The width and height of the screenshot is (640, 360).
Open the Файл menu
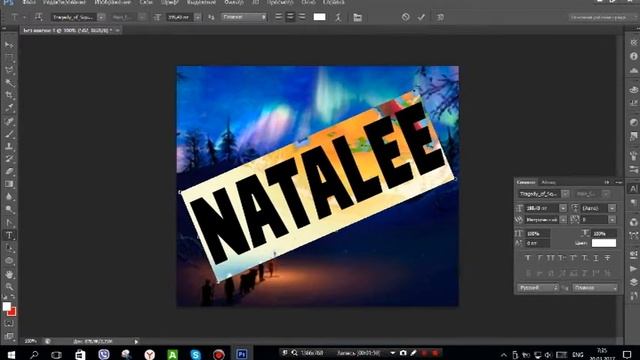(x=29, y=2)
